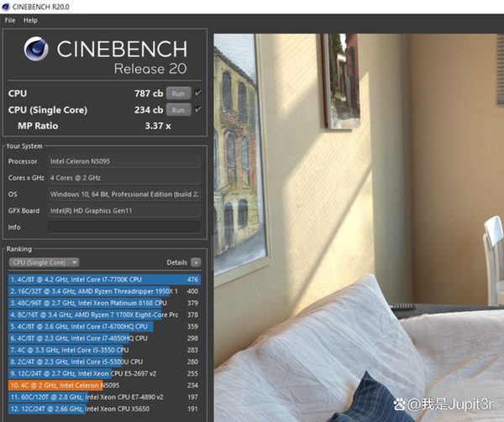Toggle the CPU (Single Core) test checkmark
504x422 pixels.
pos(198,109)
